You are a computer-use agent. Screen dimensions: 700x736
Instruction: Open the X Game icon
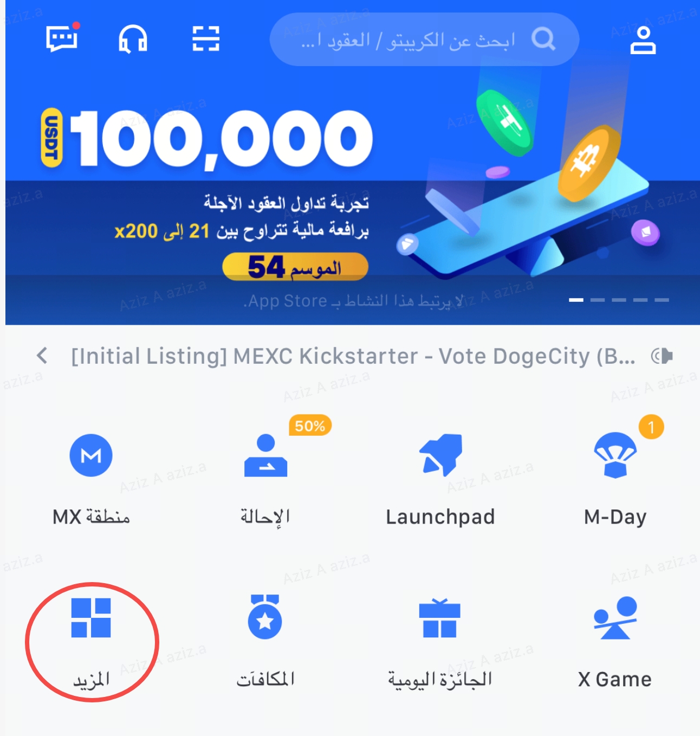(615, 618)
